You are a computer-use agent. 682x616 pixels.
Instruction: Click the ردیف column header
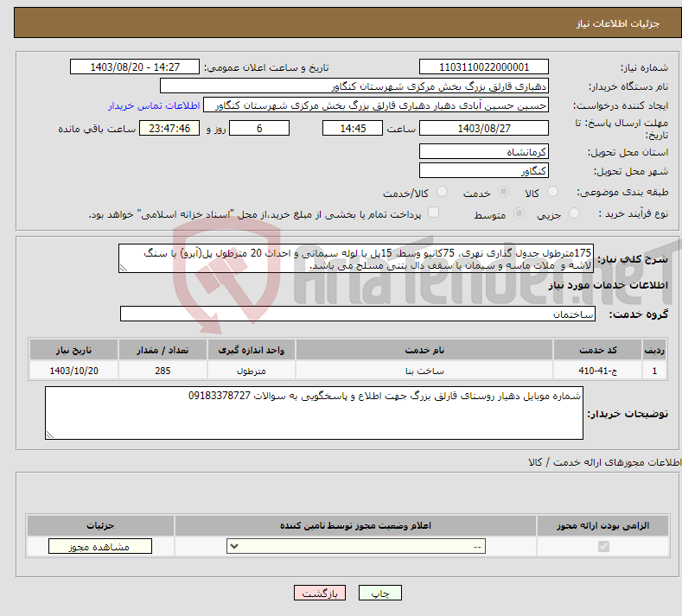tap(654, 350)
